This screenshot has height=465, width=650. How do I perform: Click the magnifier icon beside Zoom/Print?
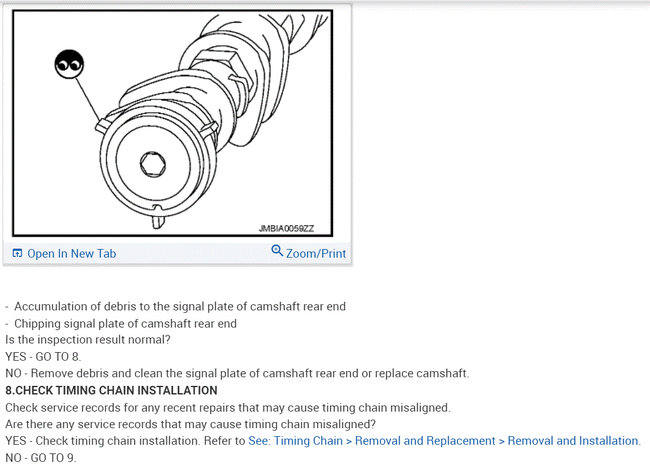click(277, 251)
